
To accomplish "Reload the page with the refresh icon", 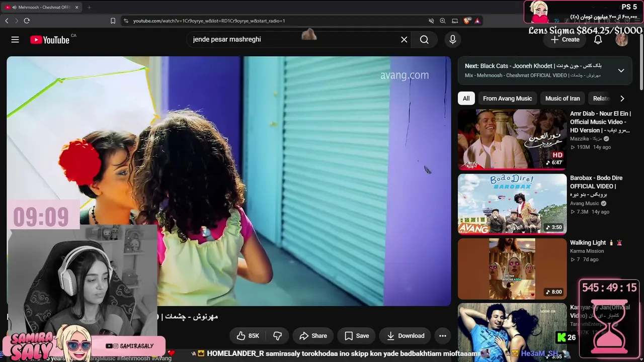I will coord(27,21).
